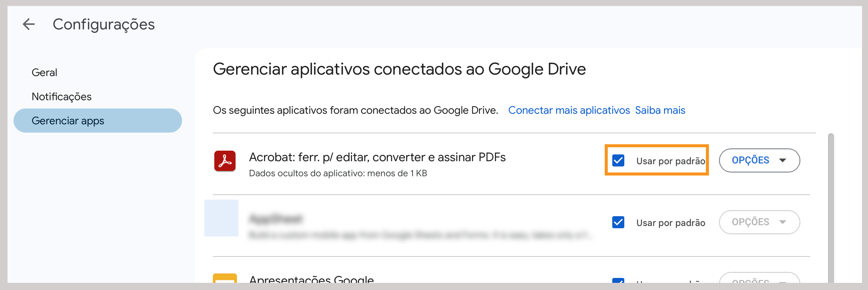Open the 'Saiba mais' link
This screenshot has width=868, height=290.
coord(660,110)
